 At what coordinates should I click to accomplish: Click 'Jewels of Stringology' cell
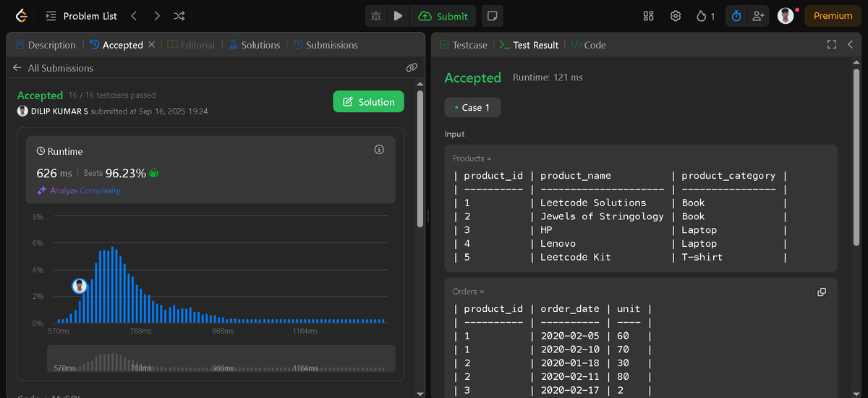pos(602,216)
